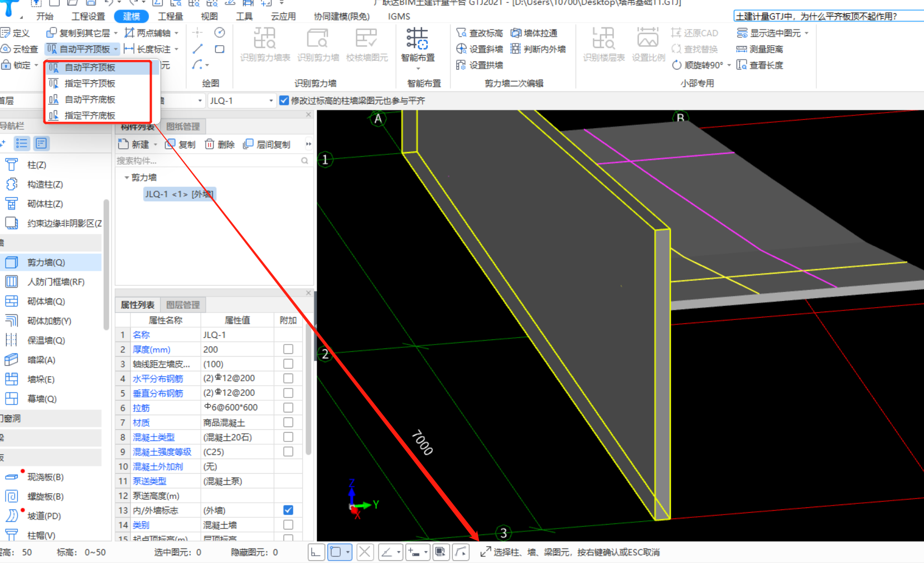The height and width of the screenshot is (563, 924).
Task: Click the 识别剪力墙表 tool icon
Action: [x=265, y=45]
